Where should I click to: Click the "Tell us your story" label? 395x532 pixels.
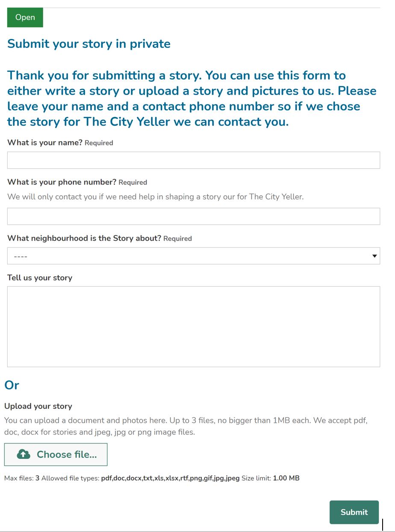click(40, 278)
